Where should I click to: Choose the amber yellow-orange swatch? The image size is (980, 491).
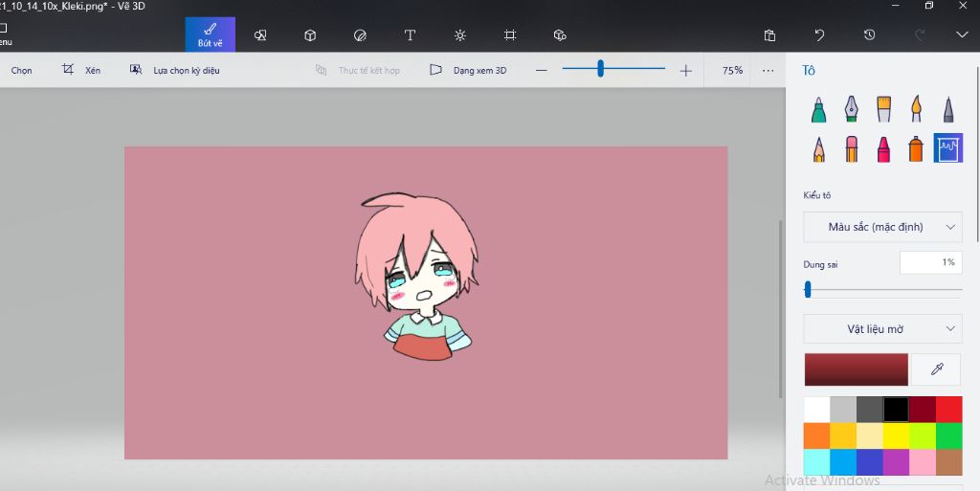(843, 436)
